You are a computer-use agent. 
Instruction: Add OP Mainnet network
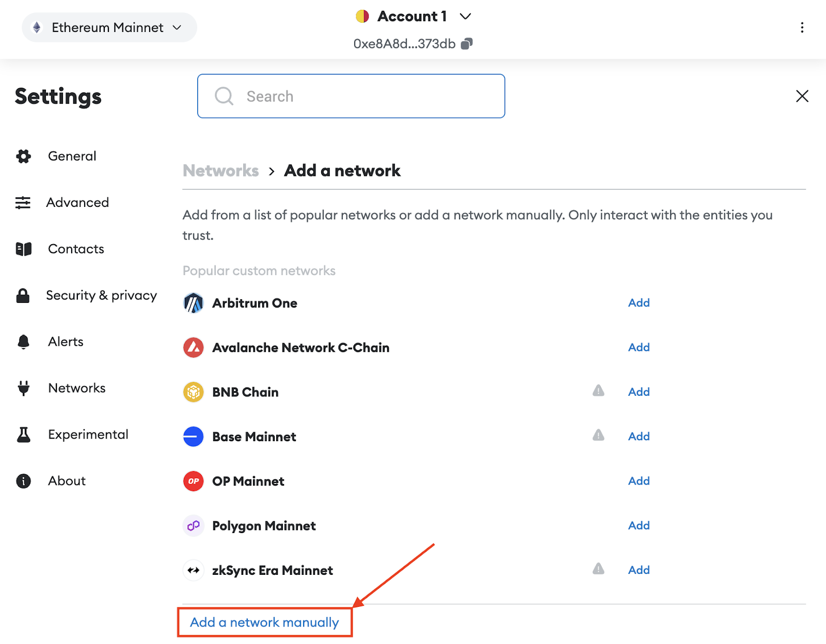coord(639,481)
